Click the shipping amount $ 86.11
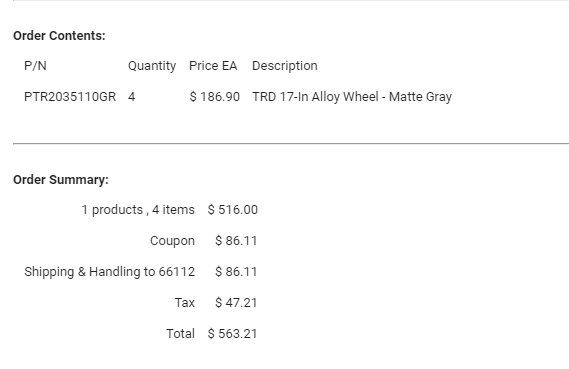 236,272
